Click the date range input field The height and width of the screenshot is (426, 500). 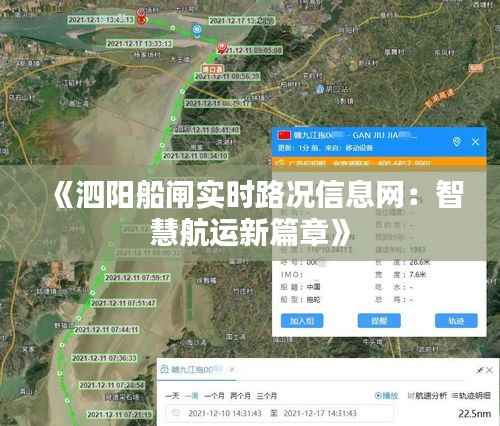point(279,413)
